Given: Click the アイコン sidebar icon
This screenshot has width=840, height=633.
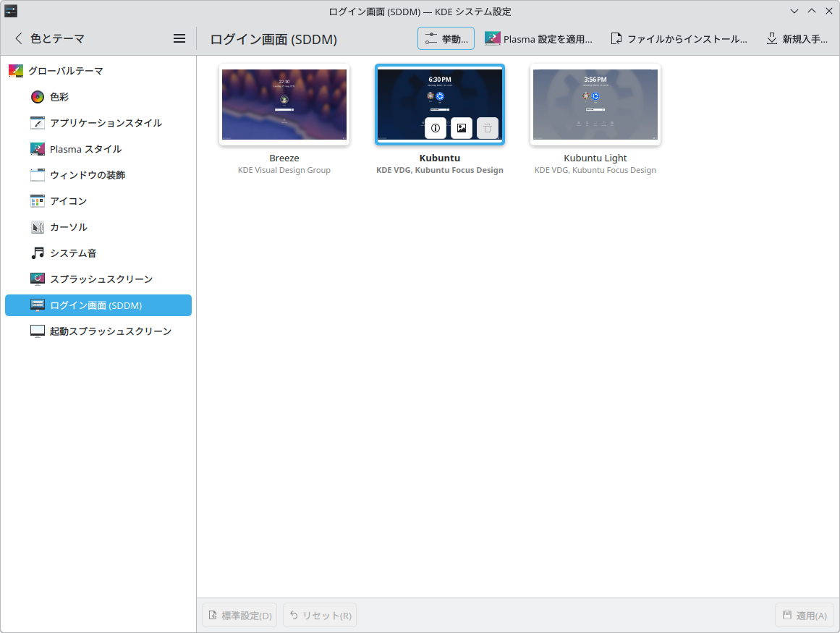Looking at the screenshot, I should point(38,201).
